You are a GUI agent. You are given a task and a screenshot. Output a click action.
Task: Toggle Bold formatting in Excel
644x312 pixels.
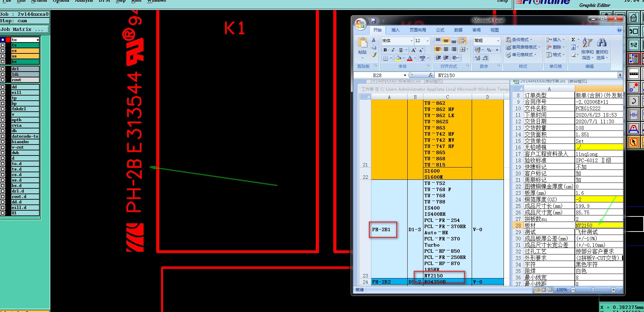click(385, 50)
